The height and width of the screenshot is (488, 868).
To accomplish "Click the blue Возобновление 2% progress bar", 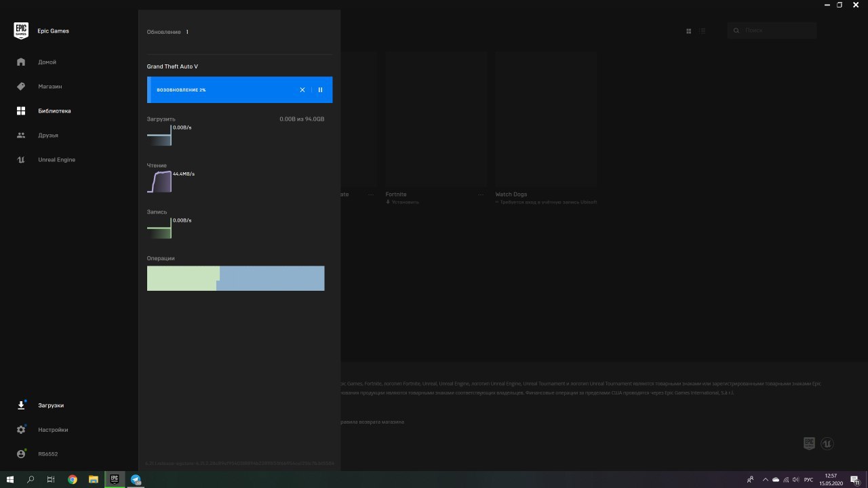I will click(239, 90).
